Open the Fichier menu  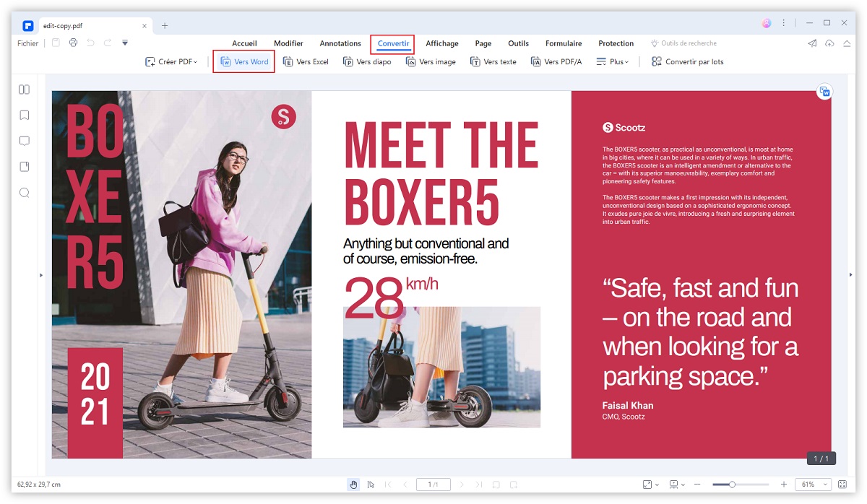(x=28, y=44)
